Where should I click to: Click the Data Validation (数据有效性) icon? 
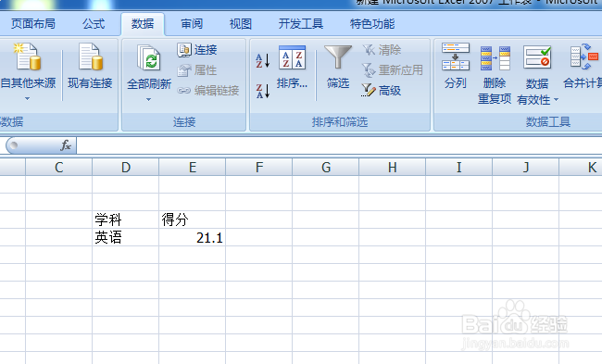click(x=537, y=57)
